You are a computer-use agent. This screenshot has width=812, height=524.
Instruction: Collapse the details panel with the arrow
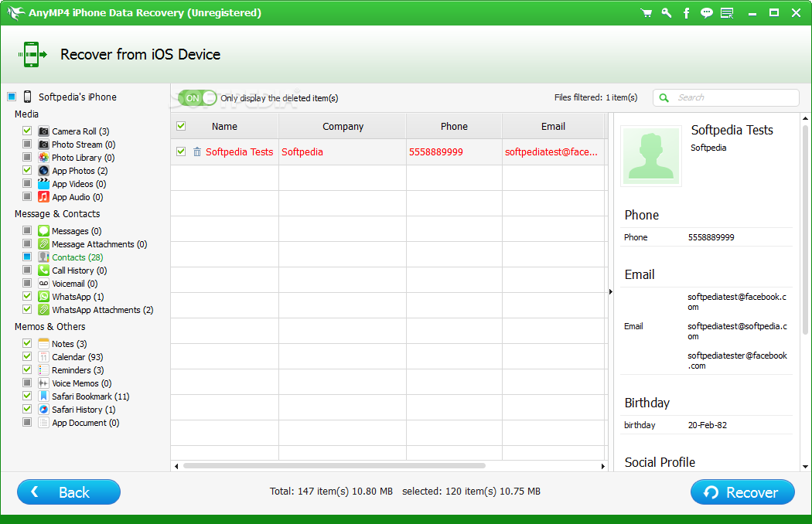tap(611, 292)
